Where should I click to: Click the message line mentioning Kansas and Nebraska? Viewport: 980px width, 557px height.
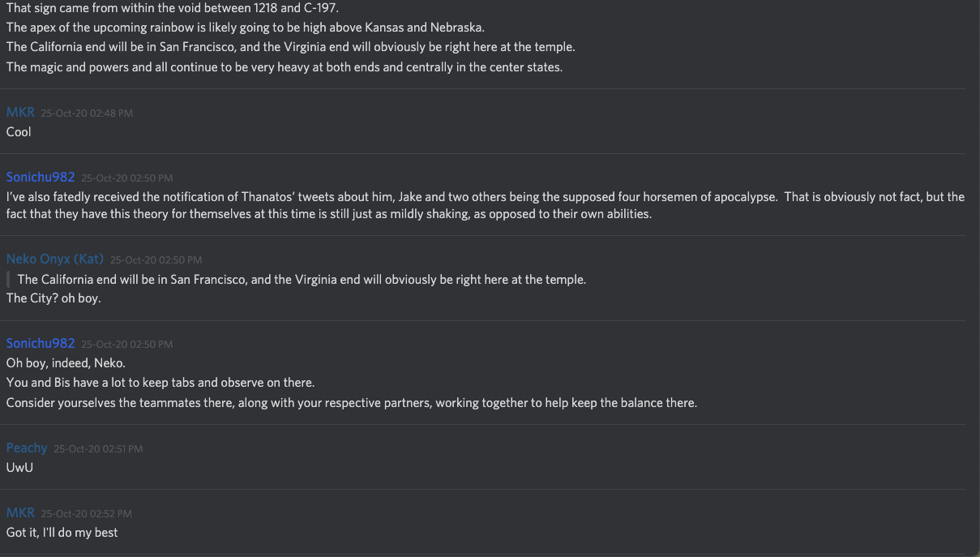tap(245, 28)
